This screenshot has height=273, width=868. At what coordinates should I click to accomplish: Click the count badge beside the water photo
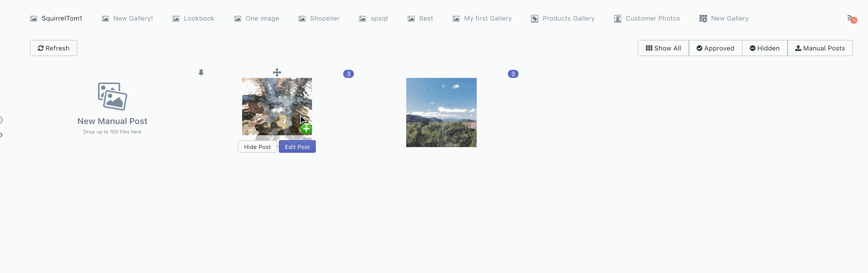point(349,74)
